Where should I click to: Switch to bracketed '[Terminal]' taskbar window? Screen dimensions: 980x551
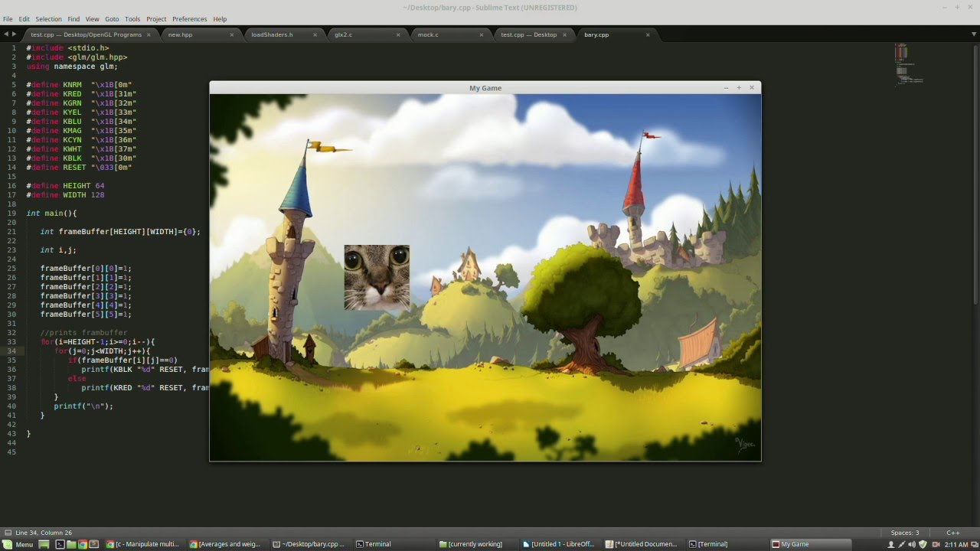tap(727, 544)
